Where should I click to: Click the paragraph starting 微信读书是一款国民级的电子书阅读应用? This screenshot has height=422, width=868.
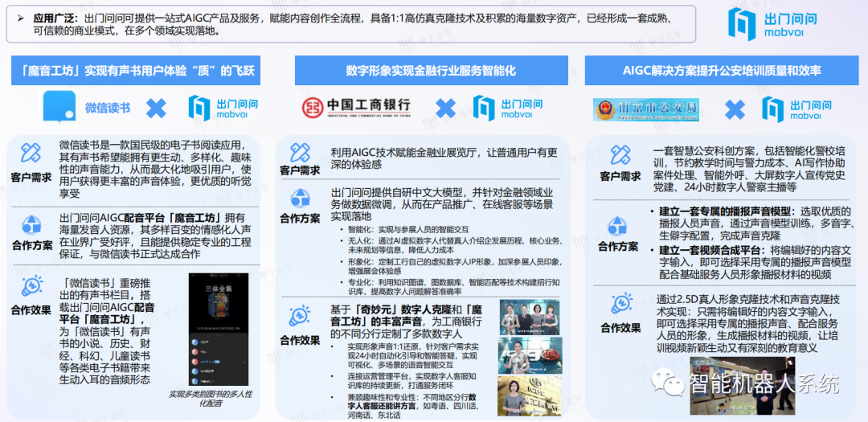click(x=156, y=169)
